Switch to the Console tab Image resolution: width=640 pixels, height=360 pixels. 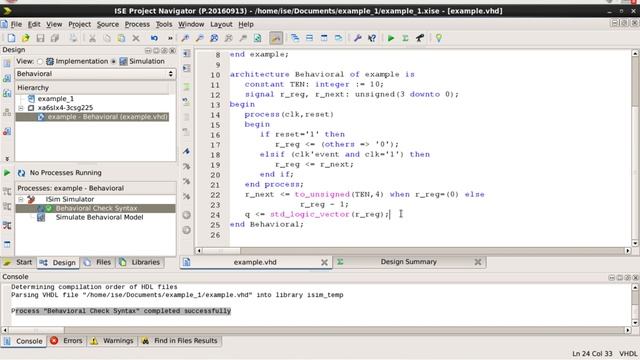[x=24, y=341]
